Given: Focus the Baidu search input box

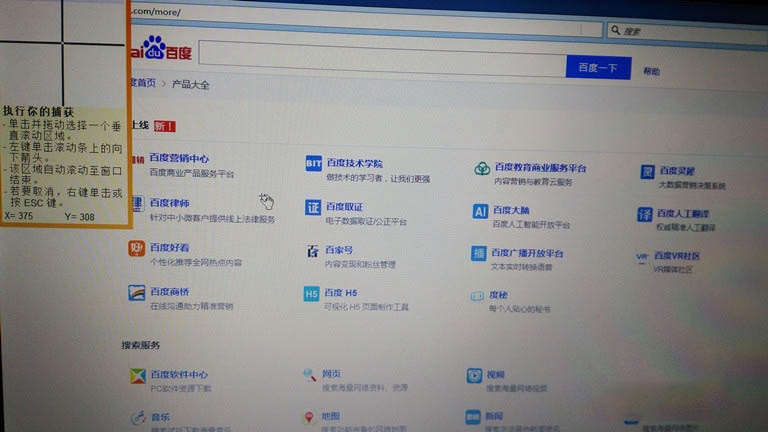Looking at the screenshot, I should tap(383, 59).
